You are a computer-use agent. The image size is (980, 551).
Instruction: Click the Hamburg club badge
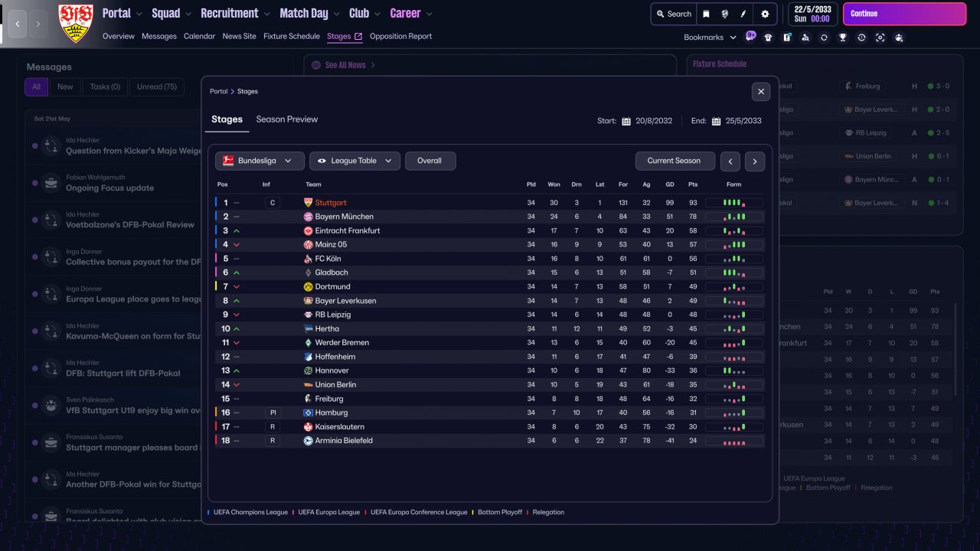coord(308,412)
